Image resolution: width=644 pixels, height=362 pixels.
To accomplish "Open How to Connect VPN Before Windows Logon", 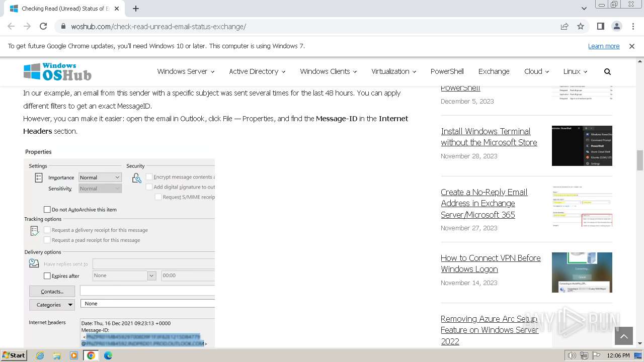I will (491, 263).
